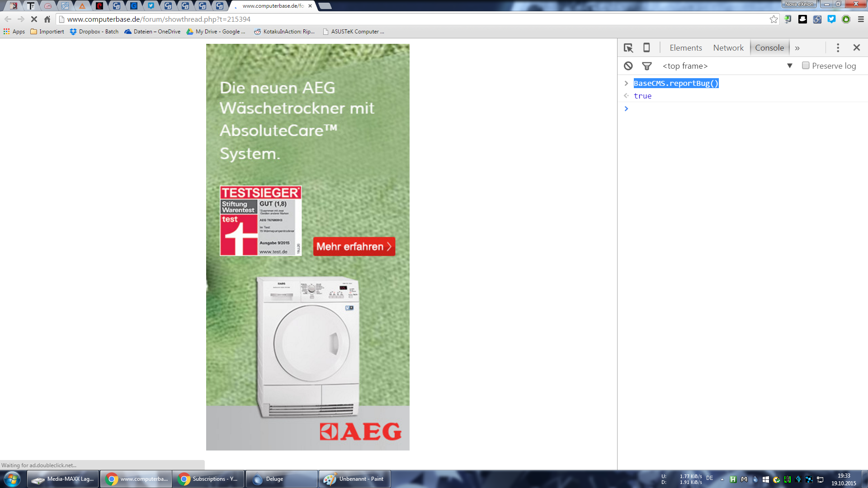
Task: Open DevTools three-dot options menu
Action: tap(838, 48)
